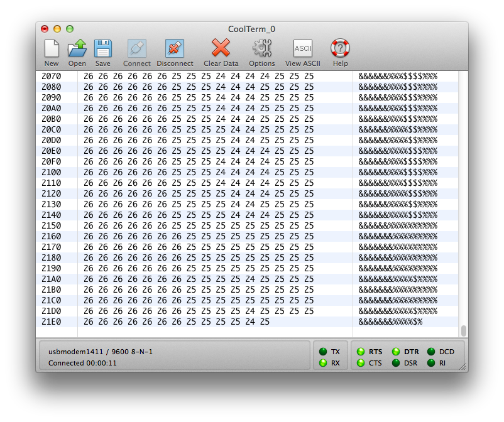Save captured data with the Save icon
The width and height of the screenshot is (504, 422).
point(103,49)
